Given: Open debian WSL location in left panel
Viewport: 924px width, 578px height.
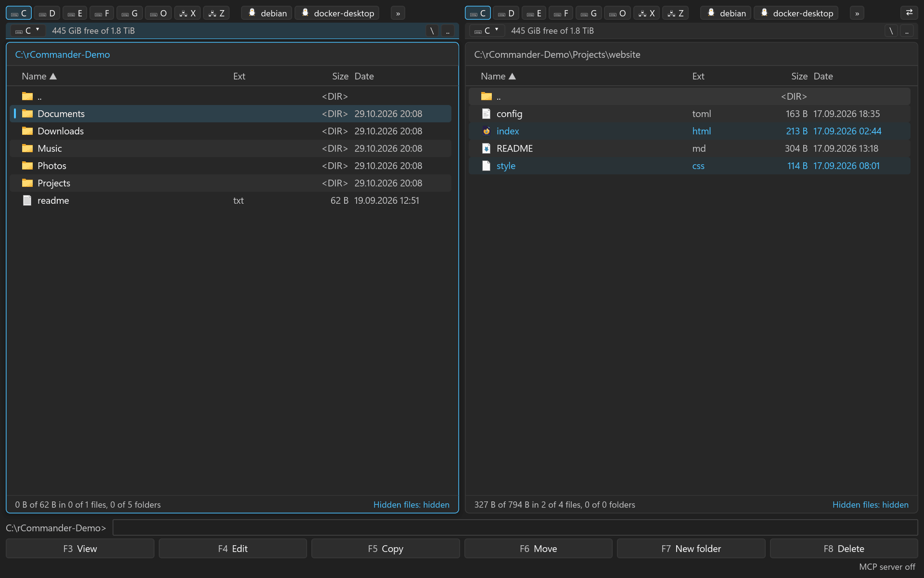Looking at the screenshot, I should 267,13.
